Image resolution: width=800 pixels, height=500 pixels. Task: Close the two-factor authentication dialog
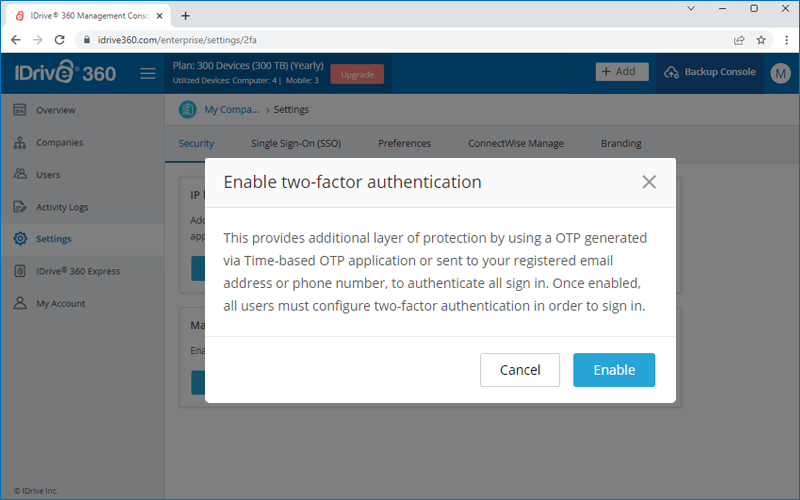648,182
